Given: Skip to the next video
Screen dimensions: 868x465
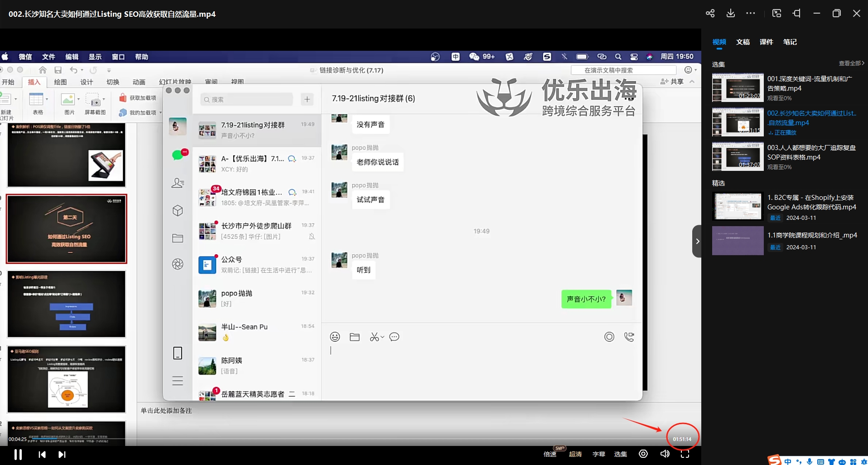Looking at the screenshot, I should click(62, 454).
